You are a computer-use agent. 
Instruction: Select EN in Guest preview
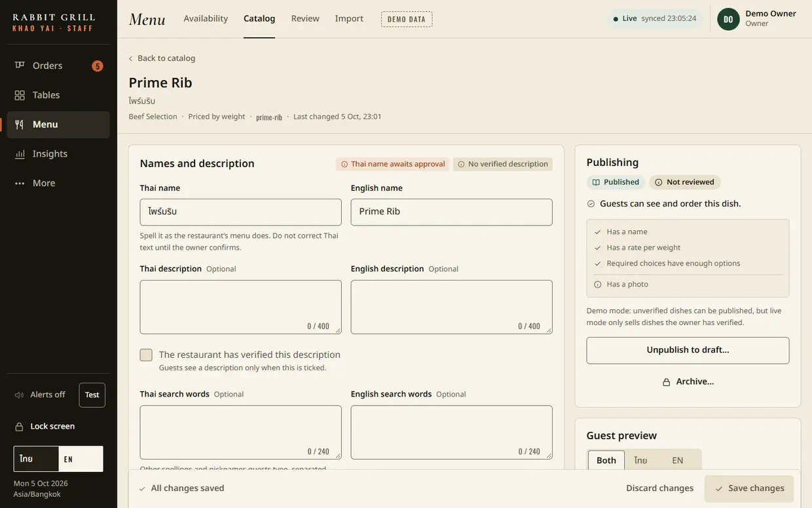point(678,460)
